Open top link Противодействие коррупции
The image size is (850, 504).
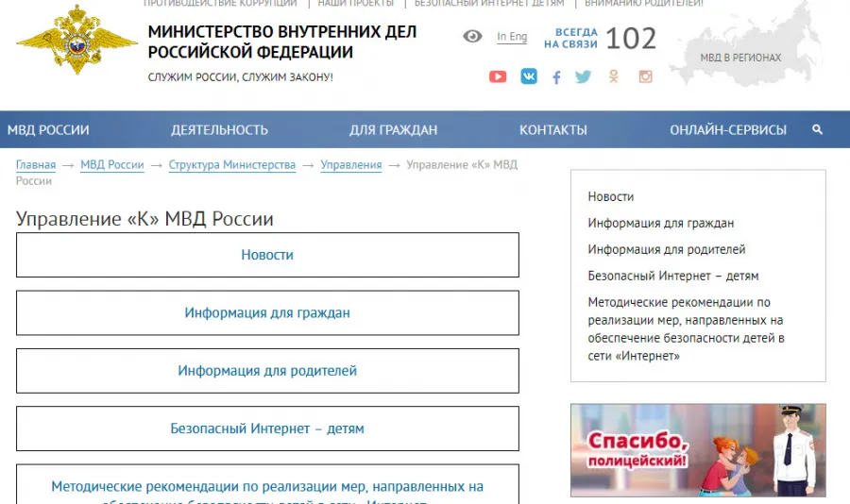click(x=220, y=3)
